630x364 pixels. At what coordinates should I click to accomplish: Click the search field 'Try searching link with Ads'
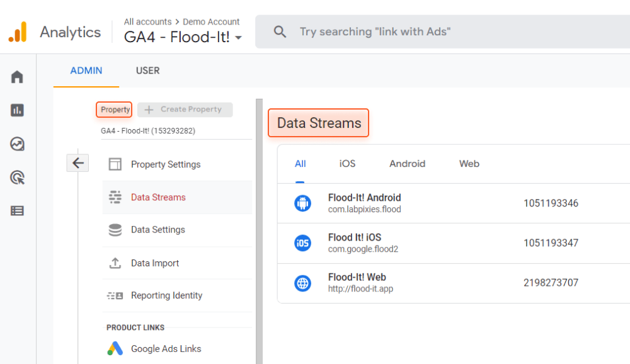pyautogui.click(x=442, y=31)
